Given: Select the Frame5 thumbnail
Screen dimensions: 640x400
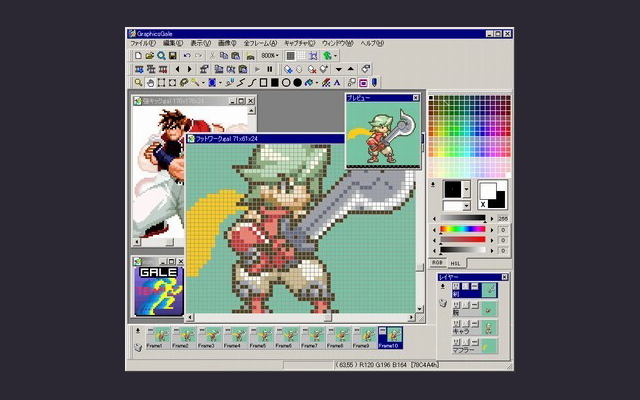Looking at the screenshot, I should tap(261, 338).
